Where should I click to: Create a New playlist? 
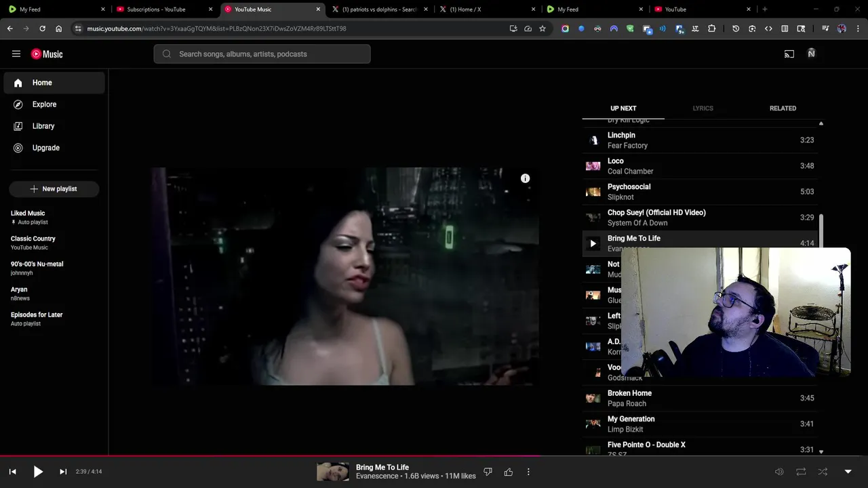(x=54, y=189)
